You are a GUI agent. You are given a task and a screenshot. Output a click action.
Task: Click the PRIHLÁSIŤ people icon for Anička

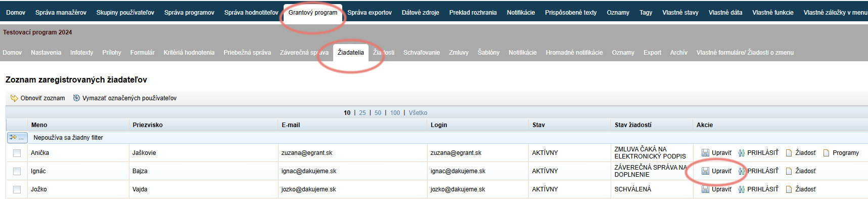(x=742, y=153)
